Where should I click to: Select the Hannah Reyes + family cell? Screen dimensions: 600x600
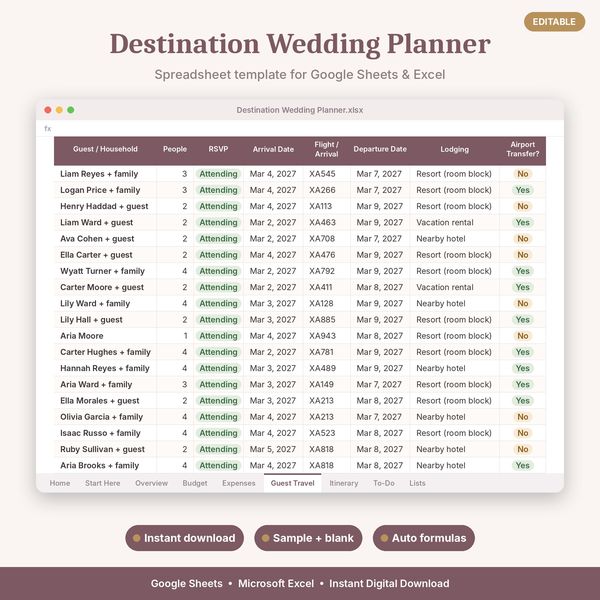tap(105, 368)
